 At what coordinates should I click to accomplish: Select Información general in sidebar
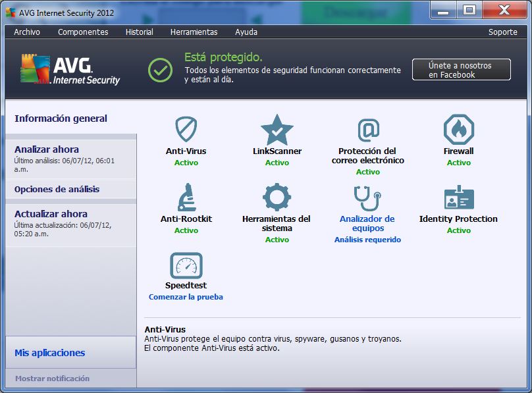pyautogui.click(x=61, y=118)
